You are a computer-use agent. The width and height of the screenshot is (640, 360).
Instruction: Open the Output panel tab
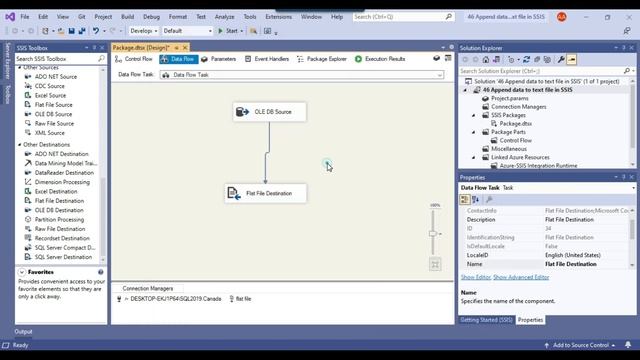tap(23, 332)
